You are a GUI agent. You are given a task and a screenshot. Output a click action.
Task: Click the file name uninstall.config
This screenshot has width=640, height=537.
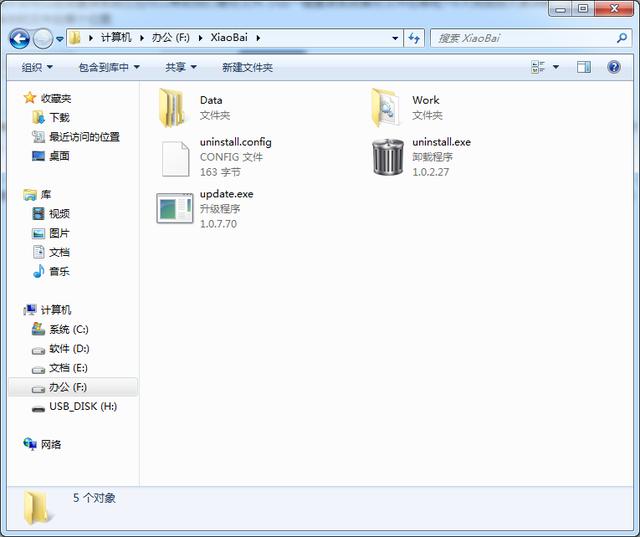[x=236, y=142]
